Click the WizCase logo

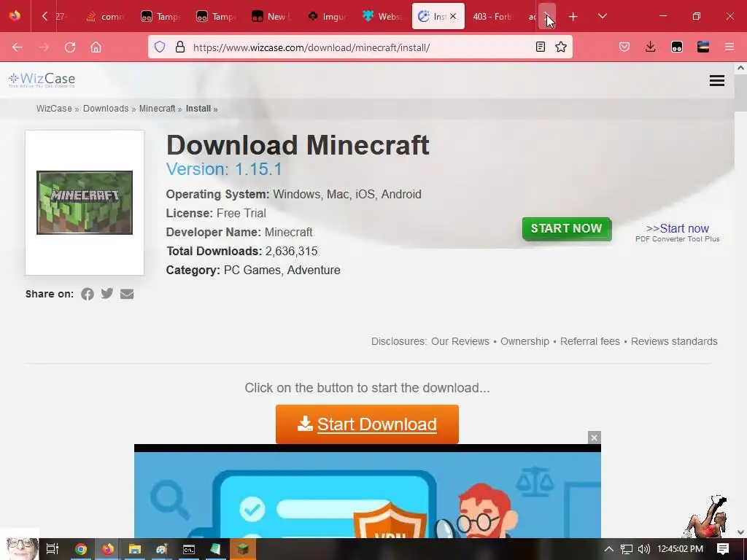42,79
